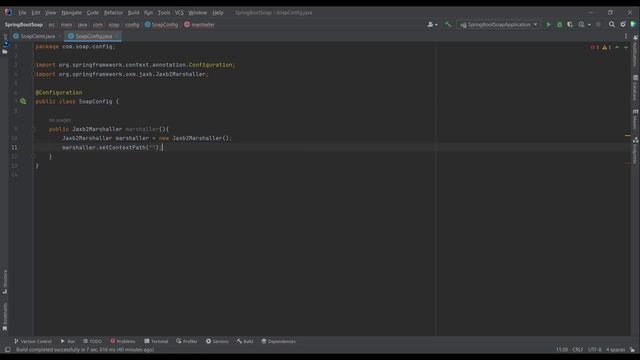The width and height of the screenshot is (640, 360).
Task: Run SpringBootSoapApplication with the green play icon
Action: click(548, 24)
